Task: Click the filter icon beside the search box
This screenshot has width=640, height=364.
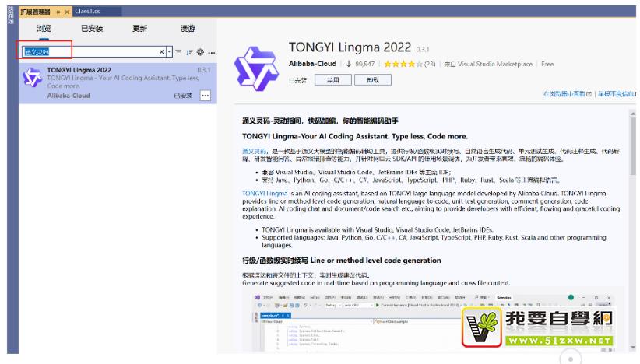Action: (x=178, y=52)
